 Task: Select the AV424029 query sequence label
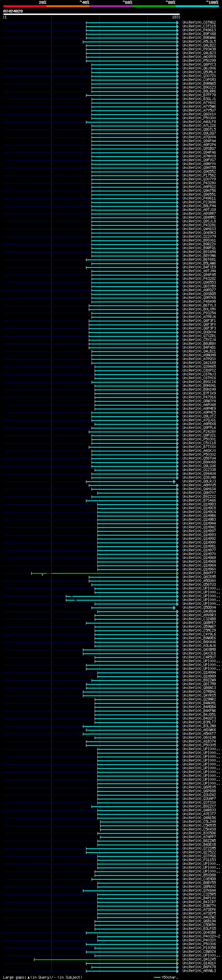pyautogui.click(x=13, y=11)
